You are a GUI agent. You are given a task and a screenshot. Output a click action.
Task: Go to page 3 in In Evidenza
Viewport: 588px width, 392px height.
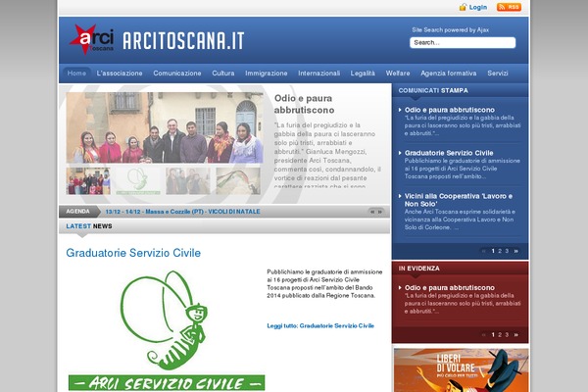pyautogui.click(x=507, y=334)
